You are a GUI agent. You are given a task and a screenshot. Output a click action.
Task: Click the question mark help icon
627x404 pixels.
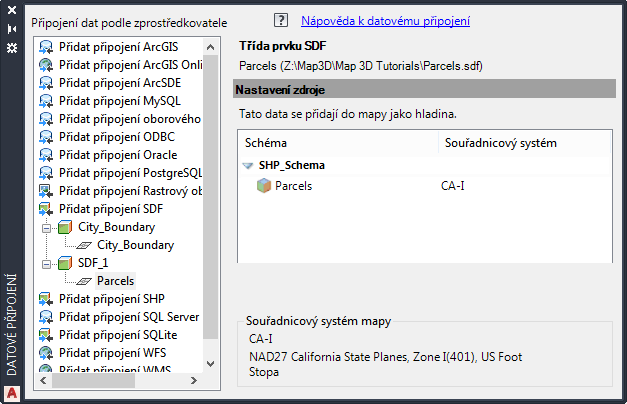[x=281, y=20]
